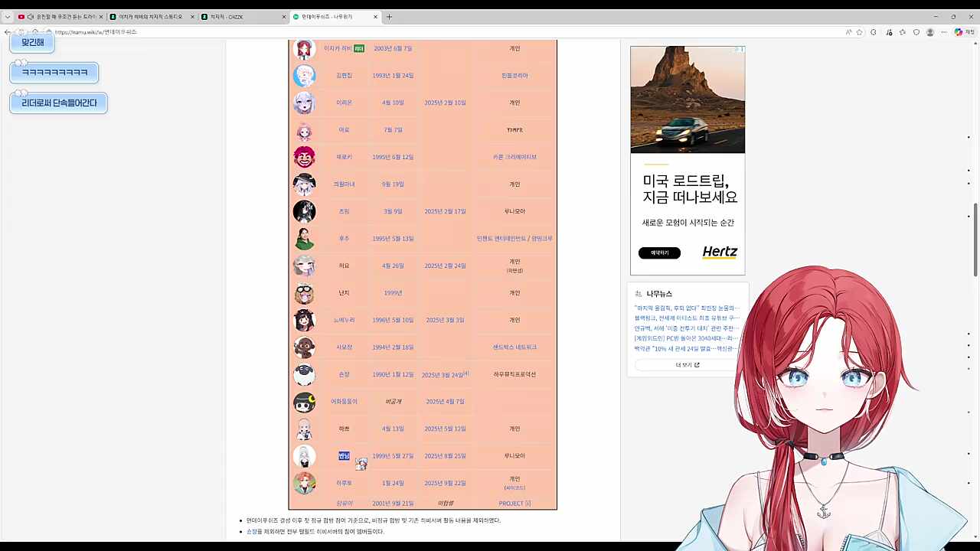Open the 샌드박스 네트워크 link in the table

(514, 347)
